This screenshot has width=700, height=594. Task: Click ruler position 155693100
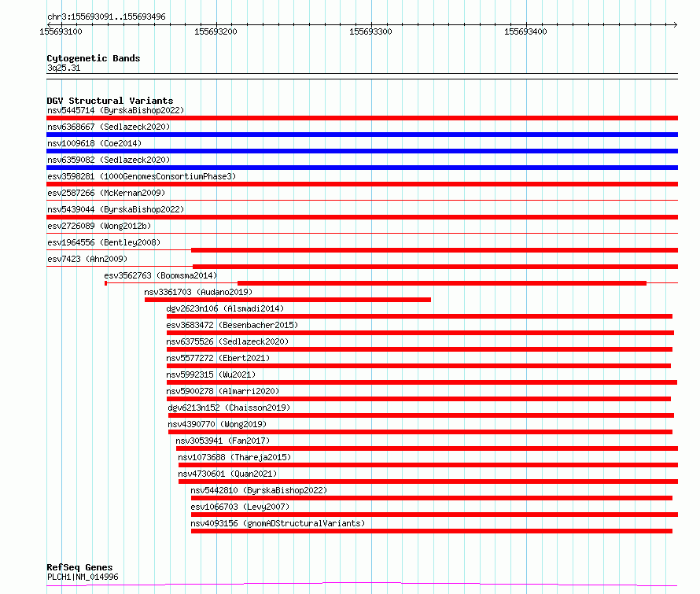61,31
